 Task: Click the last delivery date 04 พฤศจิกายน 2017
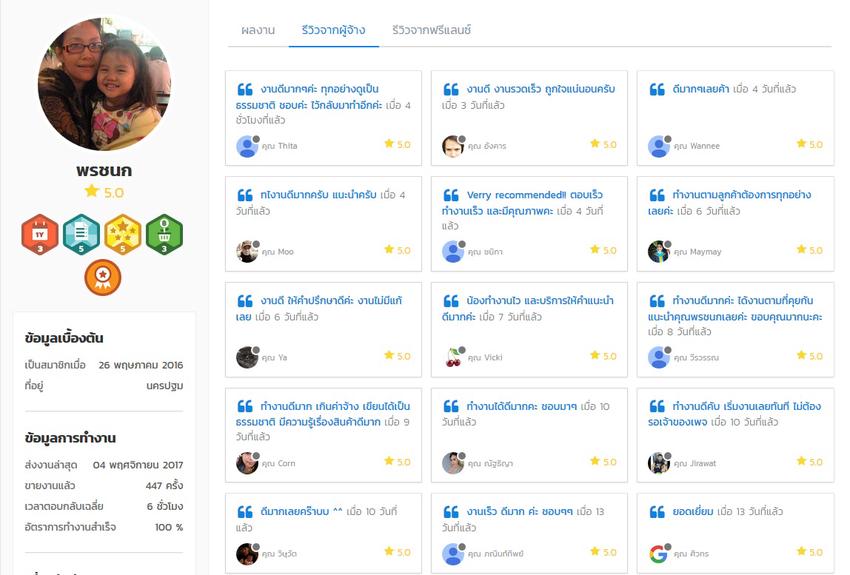138,465
